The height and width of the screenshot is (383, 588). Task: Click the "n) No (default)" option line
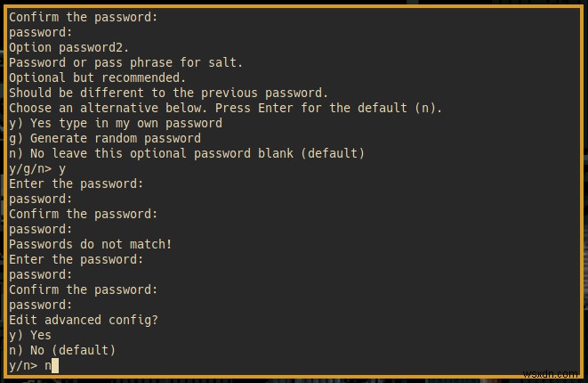click(62, 350)
